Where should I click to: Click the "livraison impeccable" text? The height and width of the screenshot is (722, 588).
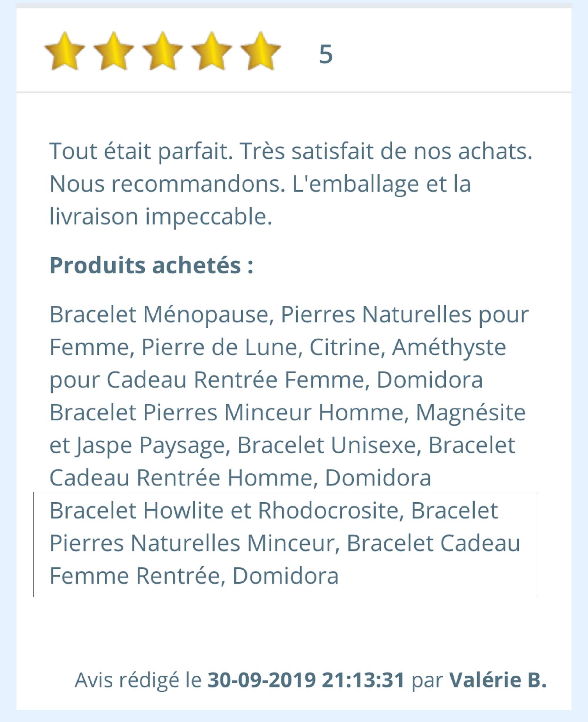click(x=161, y=216)
